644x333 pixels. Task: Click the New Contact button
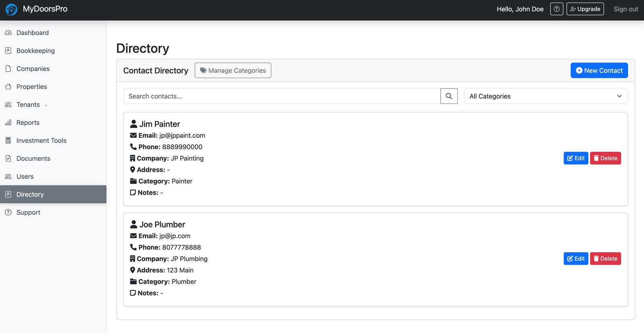pos(599,70)
